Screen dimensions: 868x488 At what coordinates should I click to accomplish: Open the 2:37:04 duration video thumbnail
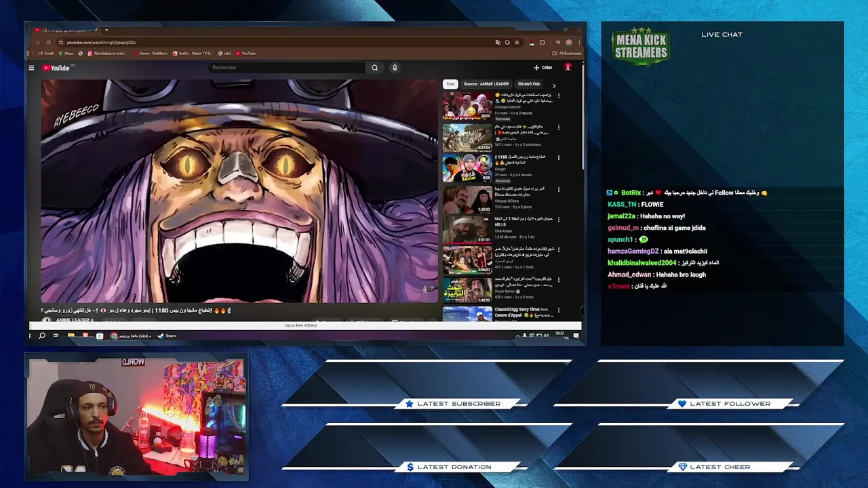[x=467, y=138]
